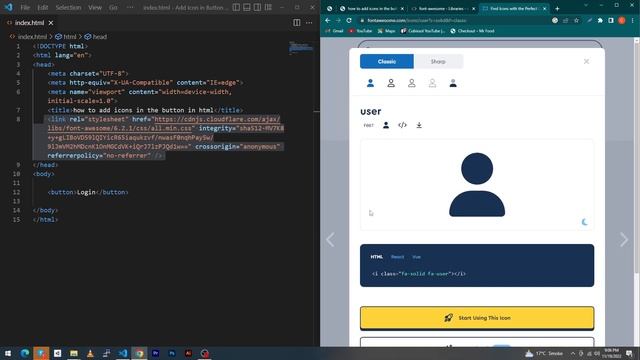Open the Maps bookmark
Screen dimensions: 640x360
[387, 31]
